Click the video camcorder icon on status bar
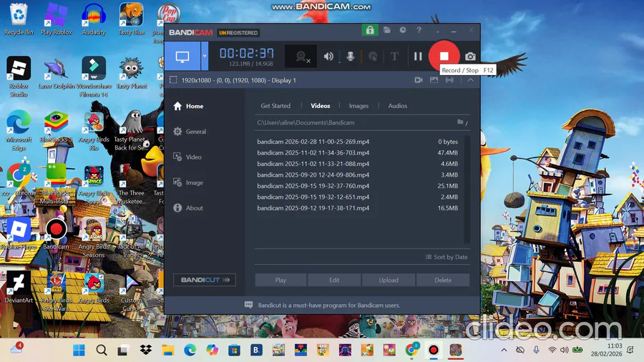The width and height of the screenshot is (644, 362). [419, 80]
